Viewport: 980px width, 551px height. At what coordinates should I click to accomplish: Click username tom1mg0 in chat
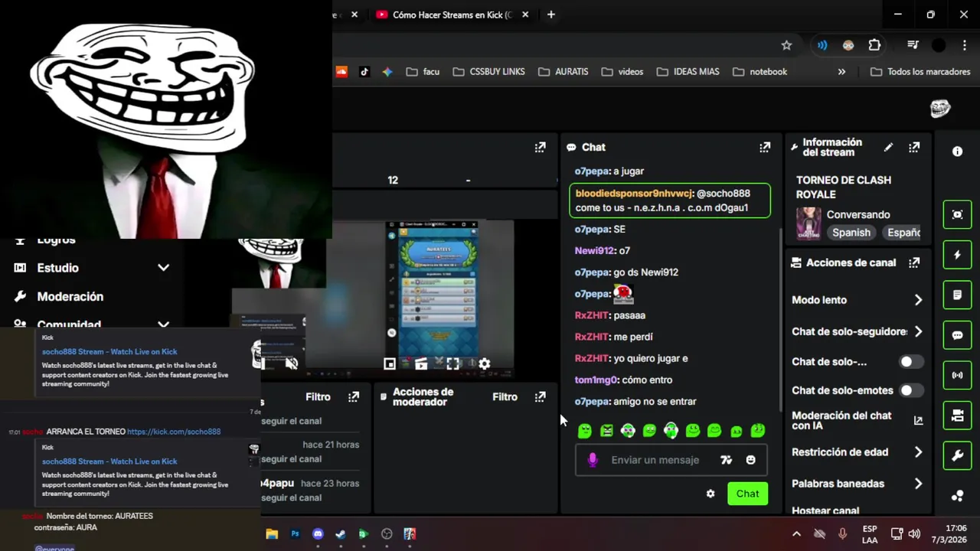click(596, 380)
